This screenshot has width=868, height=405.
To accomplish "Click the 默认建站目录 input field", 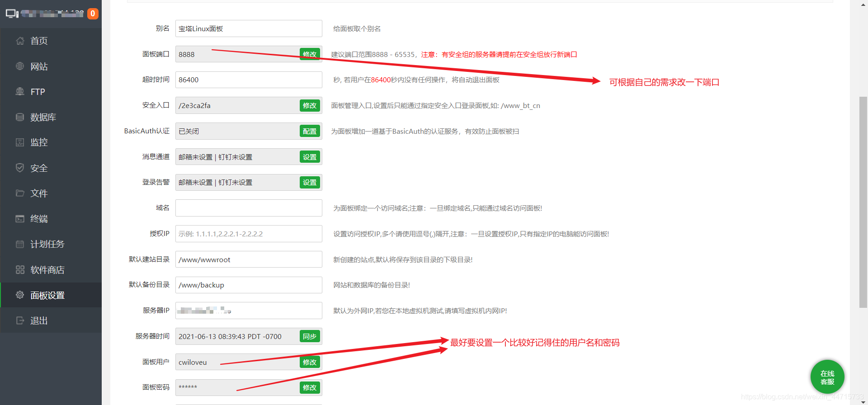I will point(249,259).
